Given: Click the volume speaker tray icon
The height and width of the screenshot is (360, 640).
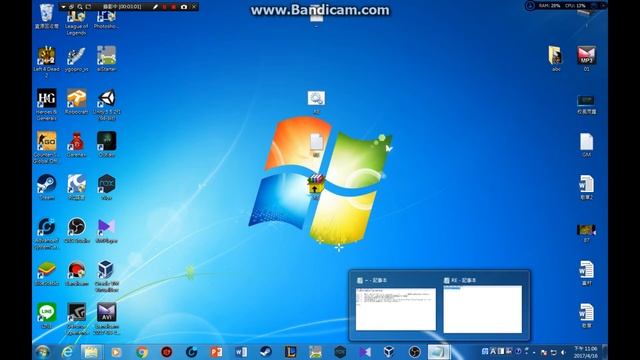Looking at the screenshot, I should click(x=563, y=352).
